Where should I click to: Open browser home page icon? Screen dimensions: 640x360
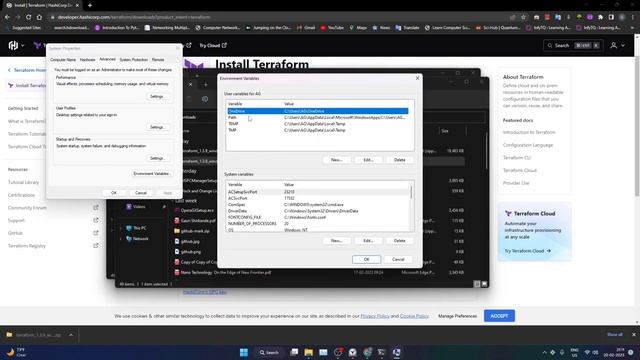pos(39,17)
